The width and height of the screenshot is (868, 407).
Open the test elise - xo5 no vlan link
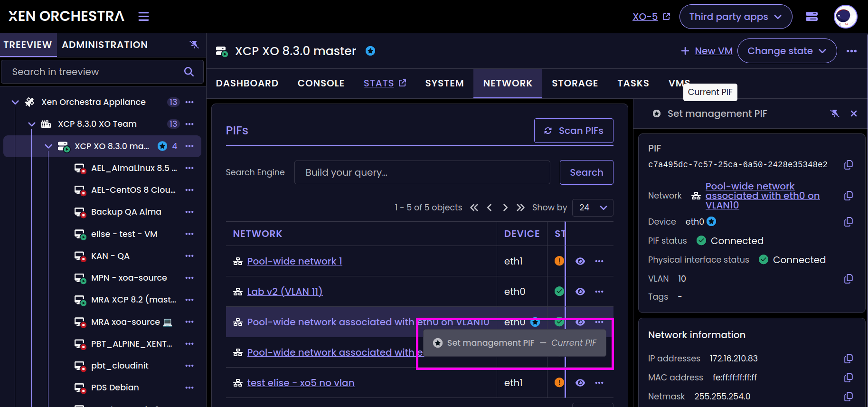(x=301, y=383)
